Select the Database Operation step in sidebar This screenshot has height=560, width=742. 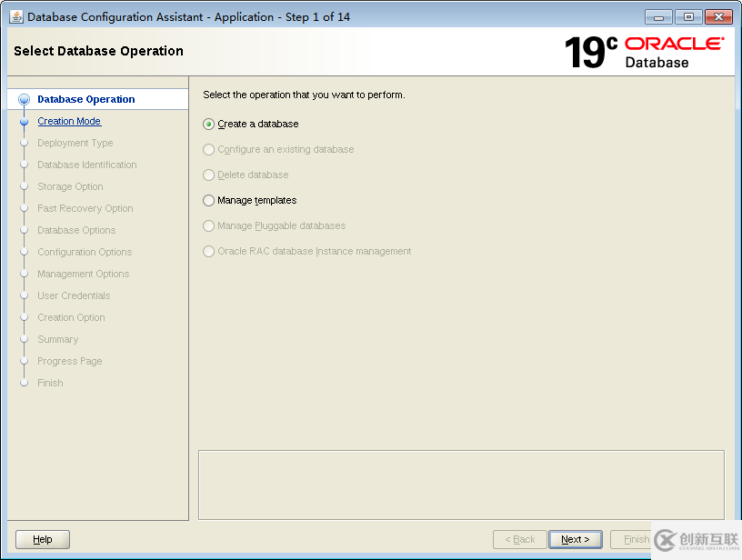pyautogui.click(x=86, y=99)
